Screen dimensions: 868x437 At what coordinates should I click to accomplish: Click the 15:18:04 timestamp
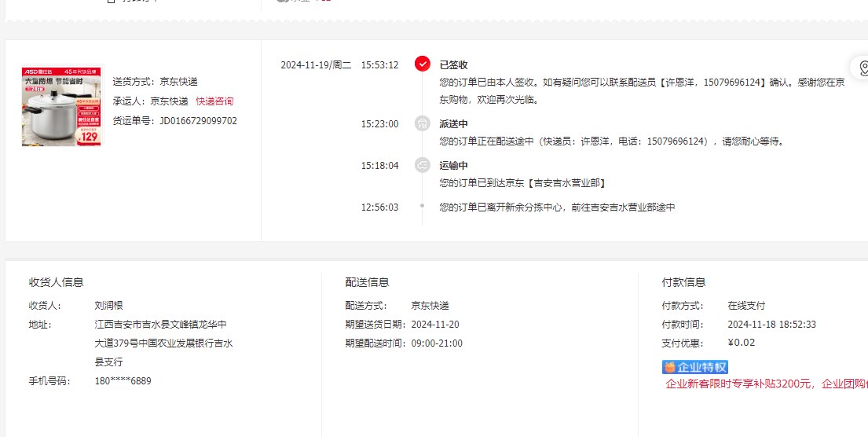(379, 165)
